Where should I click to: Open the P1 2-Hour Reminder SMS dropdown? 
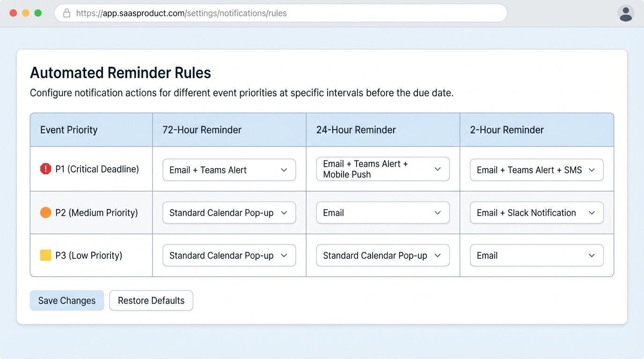(536, 170)
